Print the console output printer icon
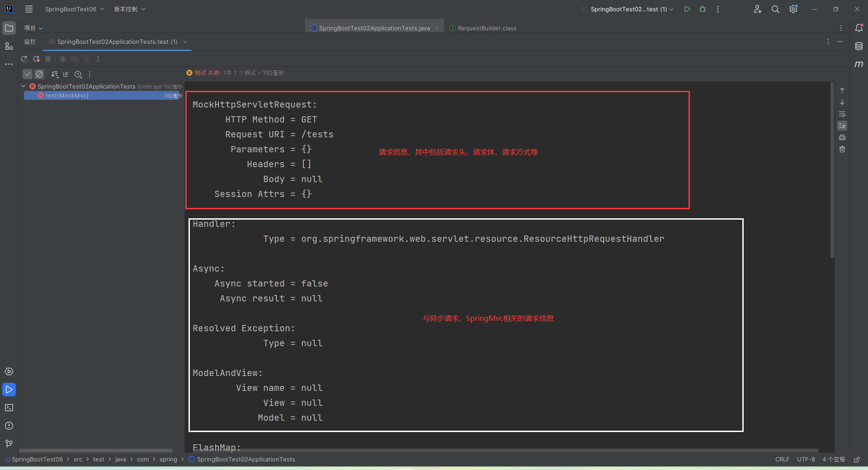Screen dimensions: 868x470 tap(842, 137)
